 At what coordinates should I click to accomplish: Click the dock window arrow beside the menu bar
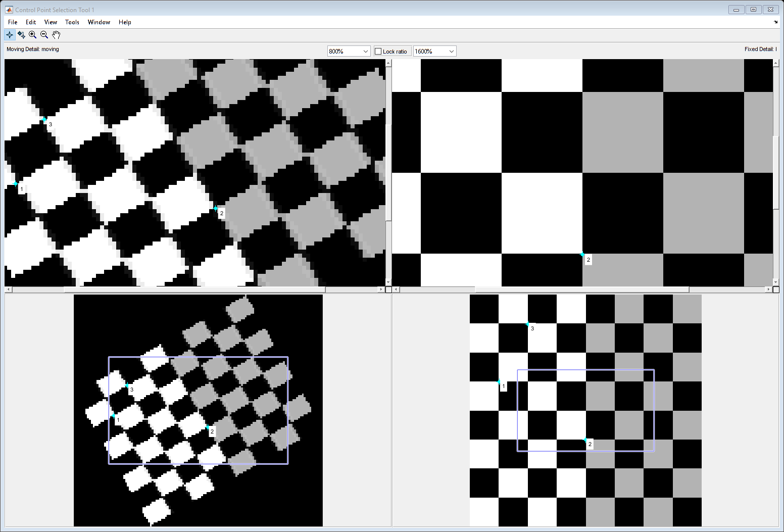776,22
